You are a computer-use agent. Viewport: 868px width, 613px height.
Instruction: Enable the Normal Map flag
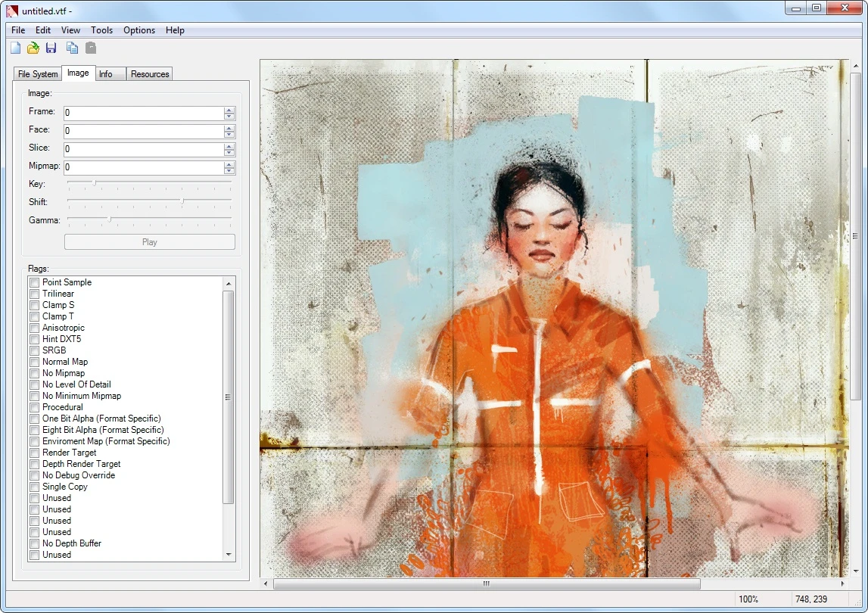tap(34, 363)
